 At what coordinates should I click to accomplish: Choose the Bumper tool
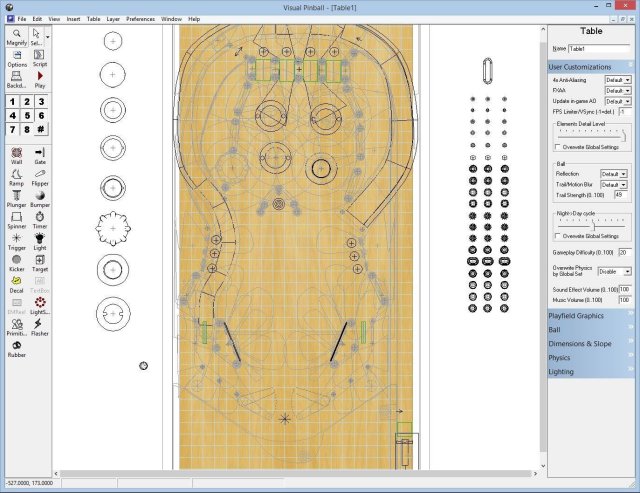point(40,199)
